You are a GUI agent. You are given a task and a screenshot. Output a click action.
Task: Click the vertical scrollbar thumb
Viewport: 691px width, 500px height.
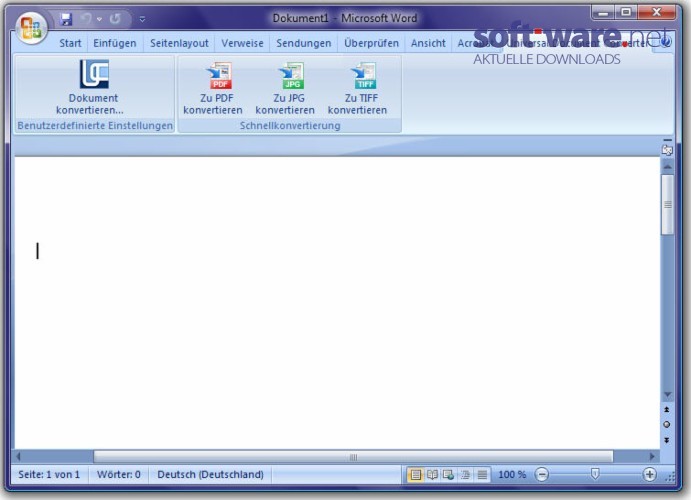pos(668,204)
